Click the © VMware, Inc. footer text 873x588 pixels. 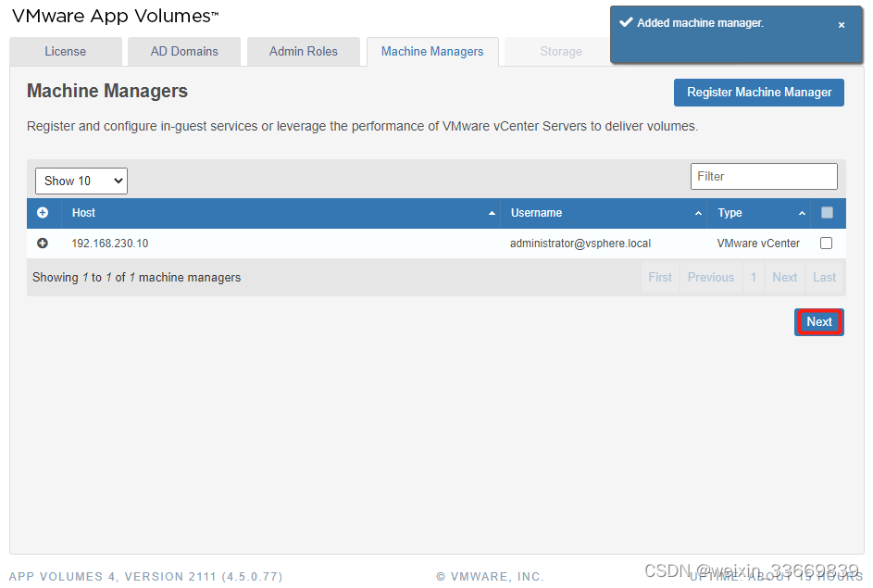click(490, 577)
